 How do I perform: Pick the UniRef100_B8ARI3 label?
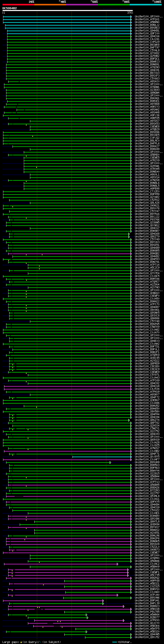point(147,62)
